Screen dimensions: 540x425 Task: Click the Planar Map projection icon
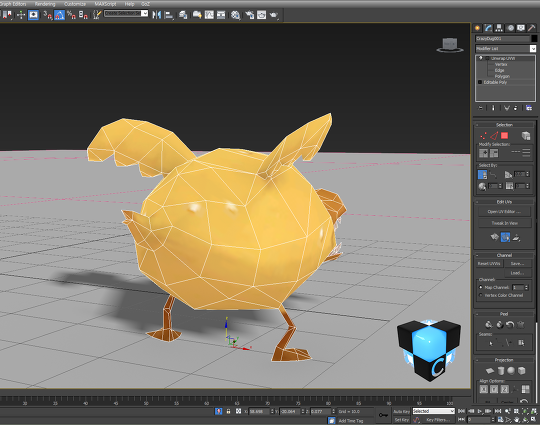pos(490,371)
